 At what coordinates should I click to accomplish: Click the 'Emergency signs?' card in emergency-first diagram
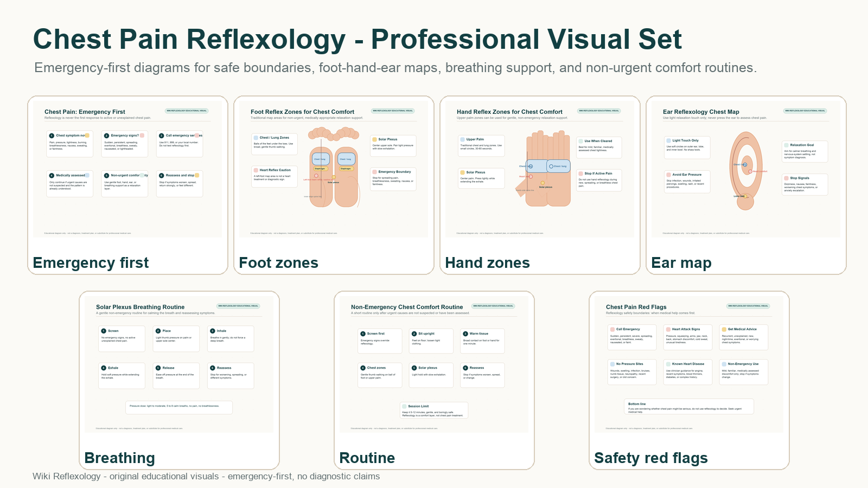pyautogui.click(x=124, y=144)
